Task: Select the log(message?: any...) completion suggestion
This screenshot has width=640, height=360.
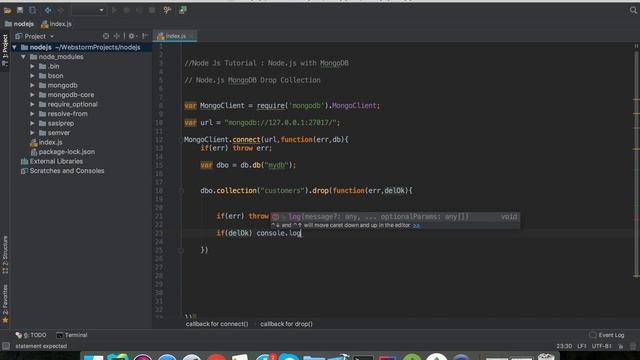Action: (x=395, y=217)
